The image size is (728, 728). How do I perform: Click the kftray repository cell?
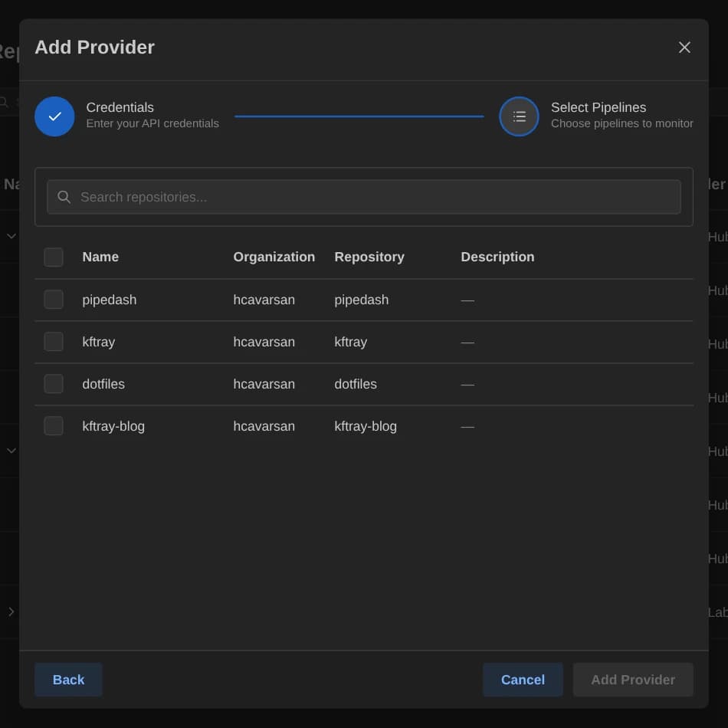pyautogui.click(x=350, y=343)
